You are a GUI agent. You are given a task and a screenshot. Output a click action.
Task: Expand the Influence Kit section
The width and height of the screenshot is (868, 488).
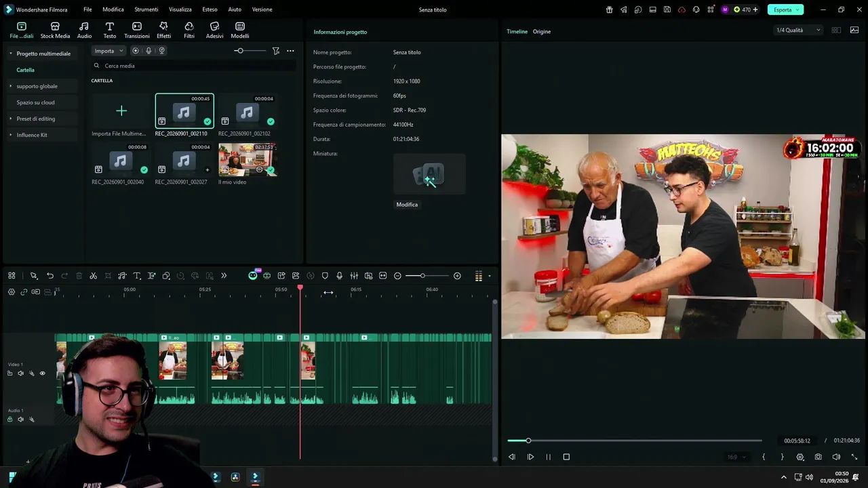11,135
